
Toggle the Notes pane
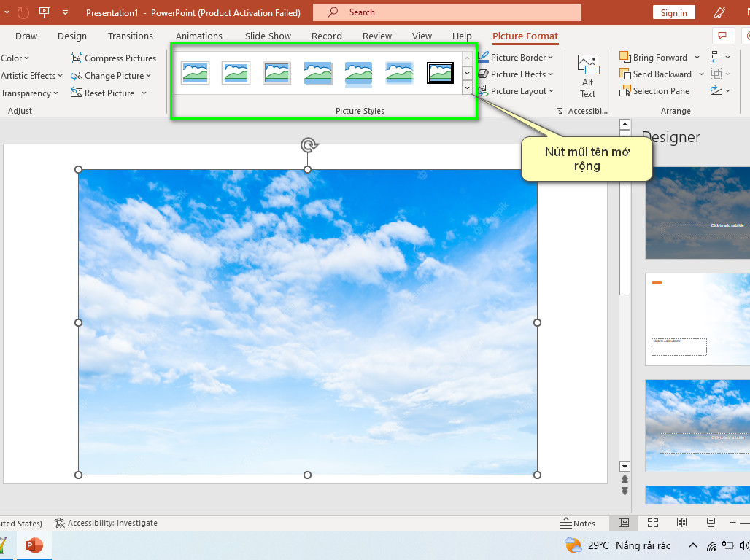(x=578, y=523)
